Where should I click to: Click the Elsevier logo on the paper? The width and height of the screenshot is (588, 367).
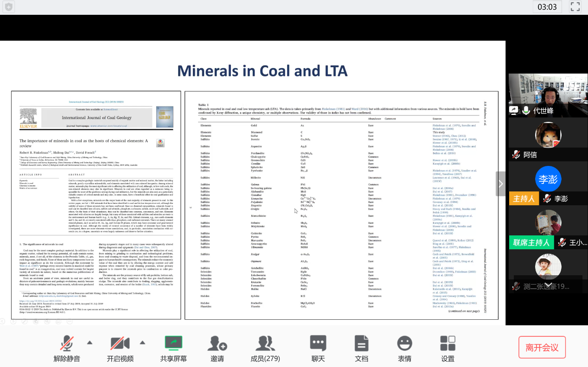[28, 118]
